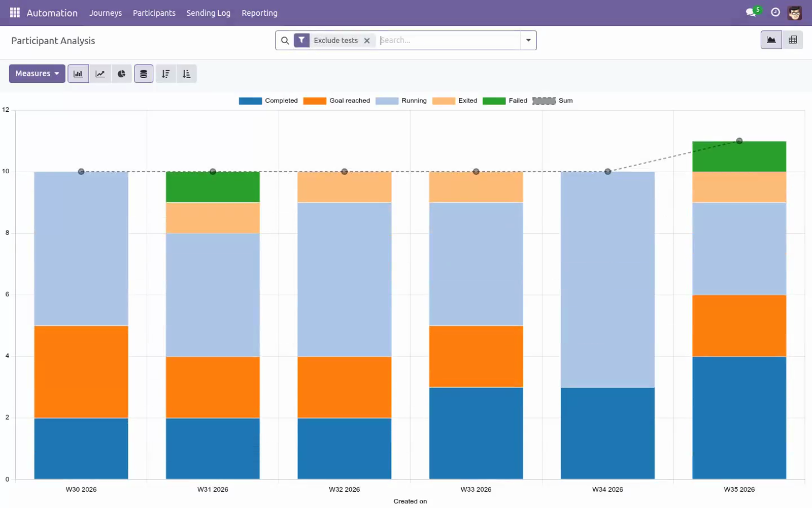Click the funnel filter icon
Screen dimensions: 812x508
point(301,40)
